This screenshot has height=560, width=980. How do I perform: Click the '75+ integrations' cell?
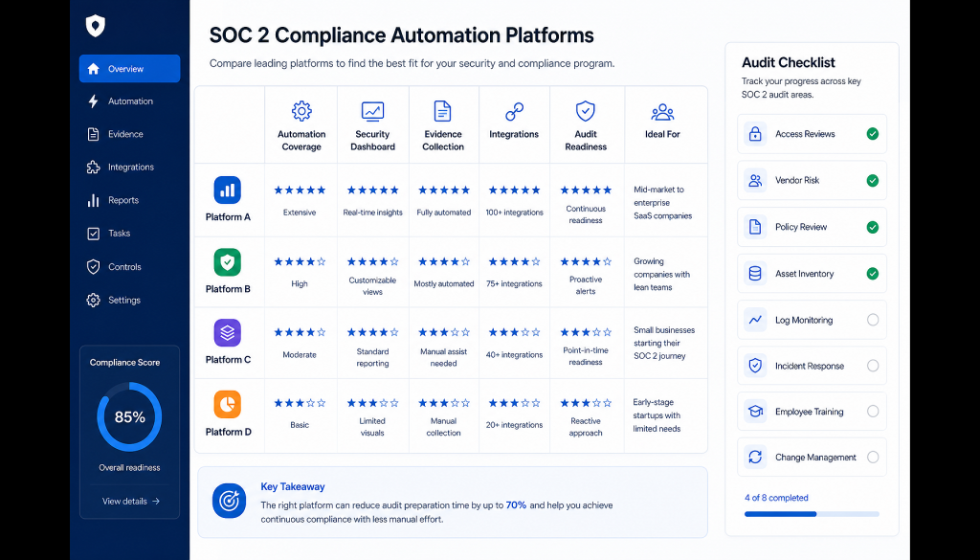(514, 283)
